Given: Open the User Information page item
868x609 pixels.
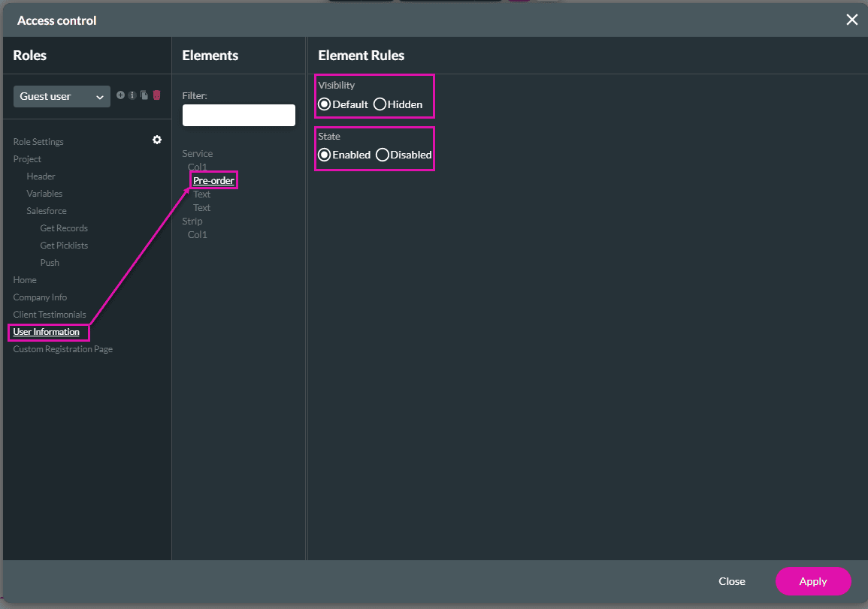Looking at the screenshot, I should tap(47, 332).
